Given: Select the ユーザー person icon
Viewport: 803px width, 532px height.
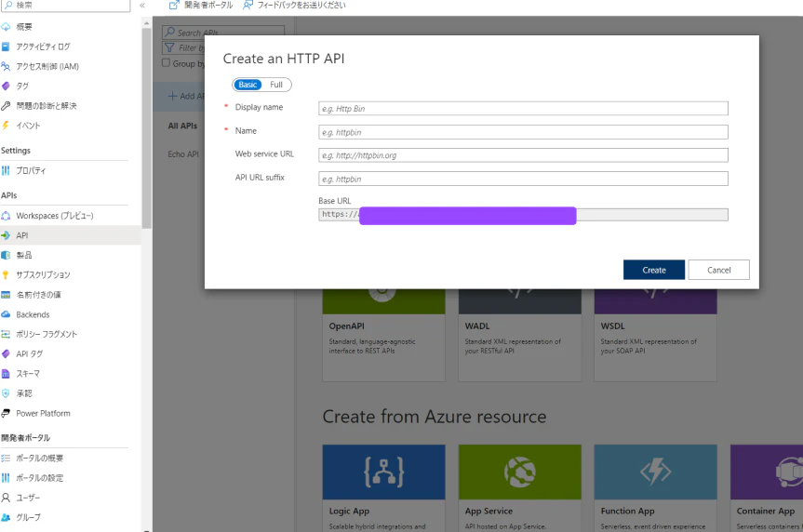Looking at the screenshot, I should point(6,498).
